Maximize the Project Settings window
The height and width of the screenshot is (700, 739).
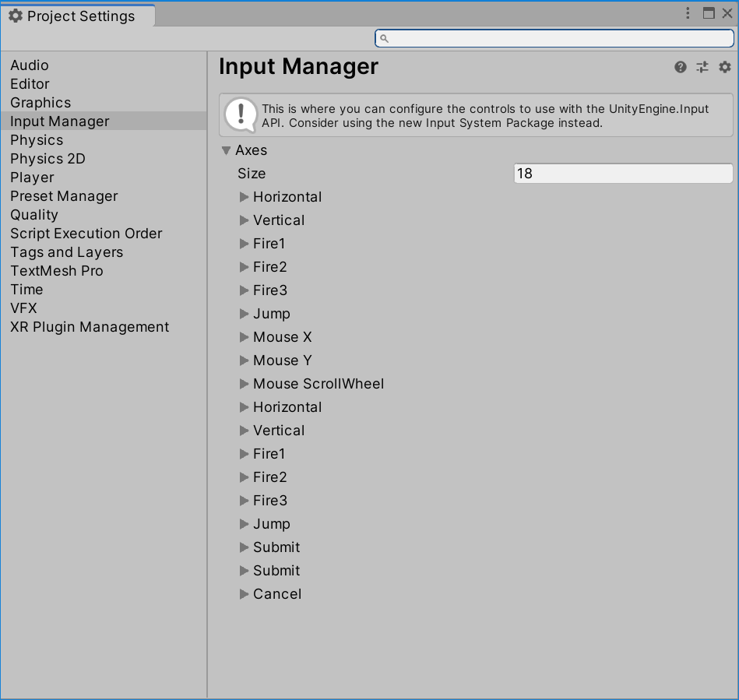pos(709,13)
